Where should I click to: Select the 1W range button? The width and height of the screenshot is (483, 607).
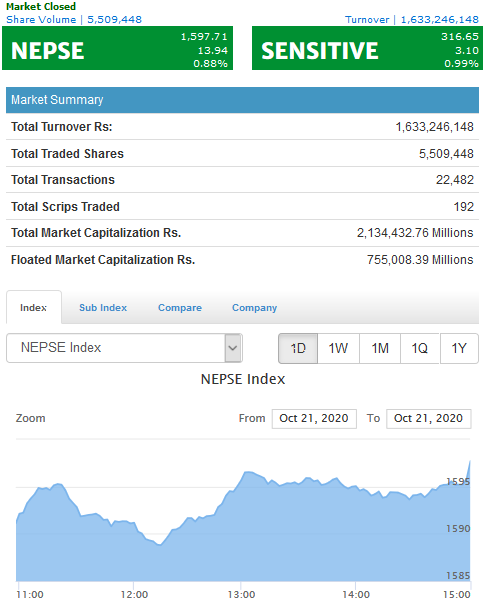338,348
